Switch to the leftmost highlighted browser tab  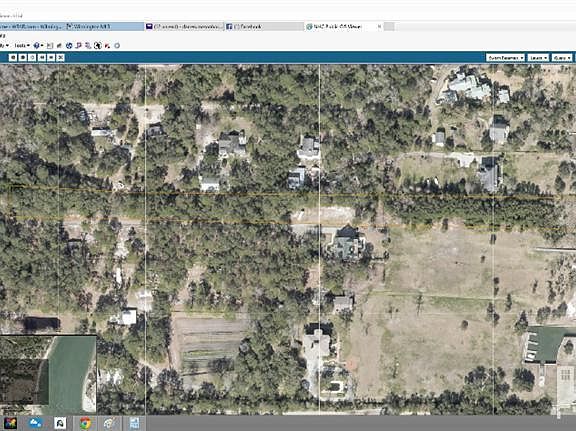32,26
